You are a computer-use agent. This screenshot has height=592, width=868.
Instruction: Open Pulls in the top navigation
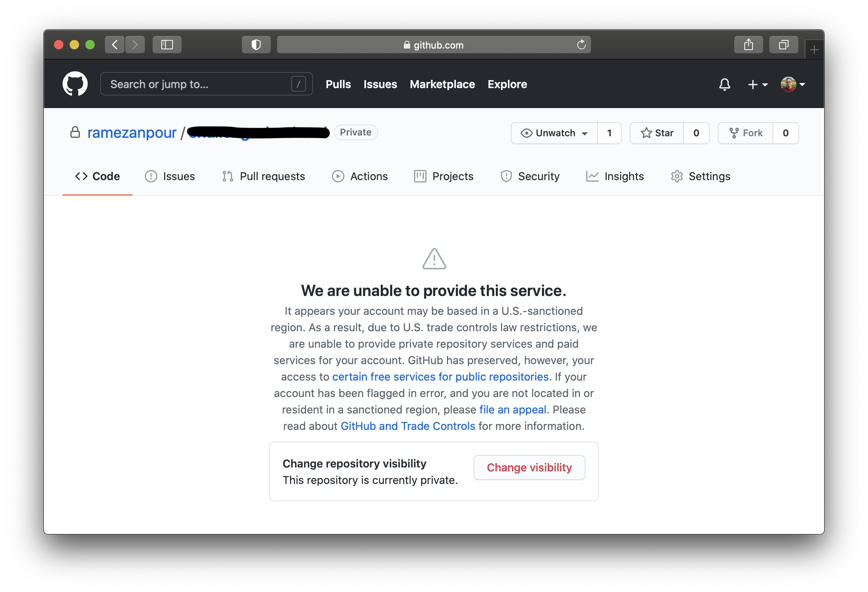click(x=338, y=84)
